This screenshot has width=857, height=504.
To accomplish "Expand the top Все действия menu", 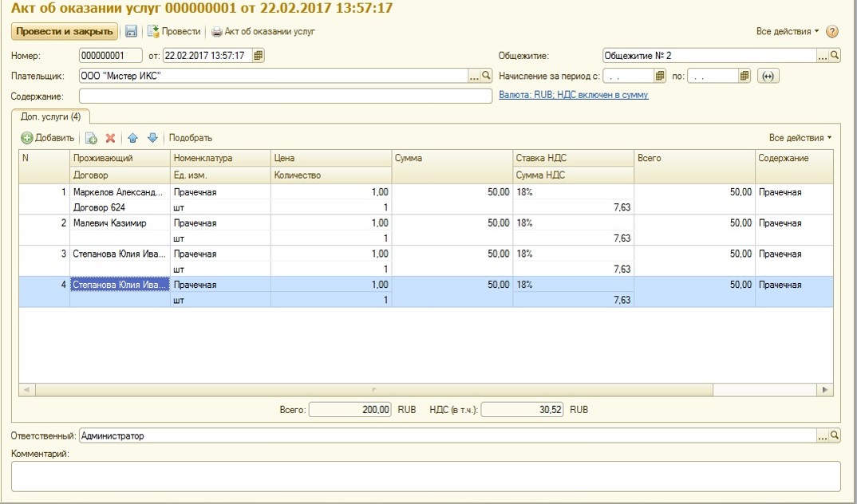I will [x=788, y=32].
